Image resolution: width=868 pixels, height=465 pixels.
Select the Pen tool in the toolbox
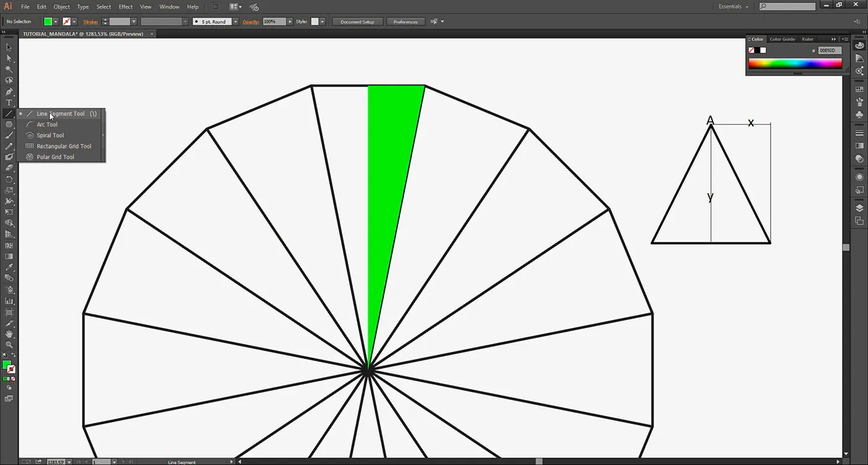tap(9, 91)
